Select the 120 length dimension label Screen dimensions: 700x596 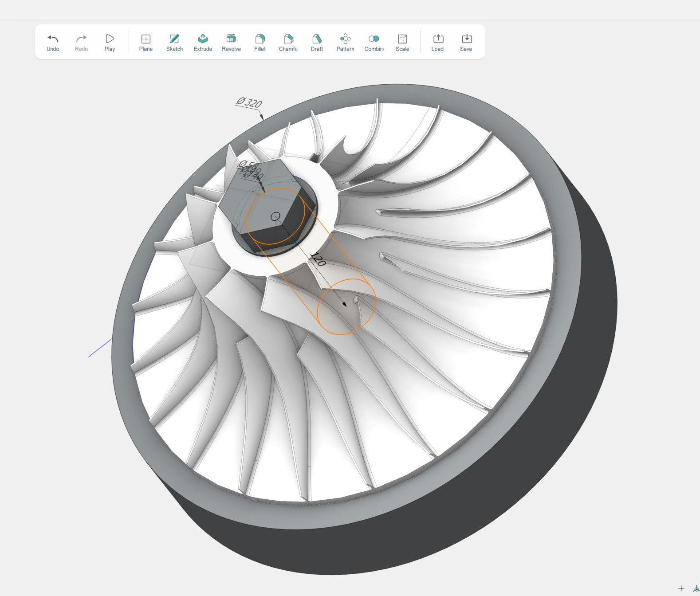tap(318, 259)
